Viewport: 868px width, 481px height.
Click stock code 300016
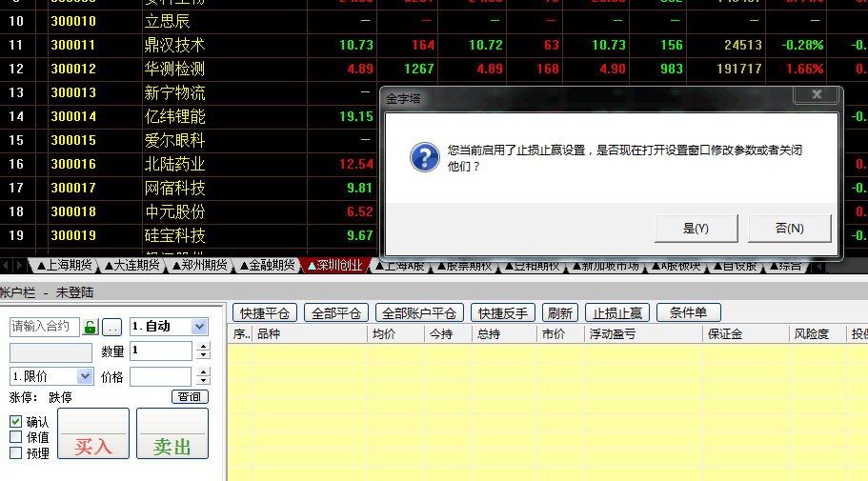[x=73, y=164]
